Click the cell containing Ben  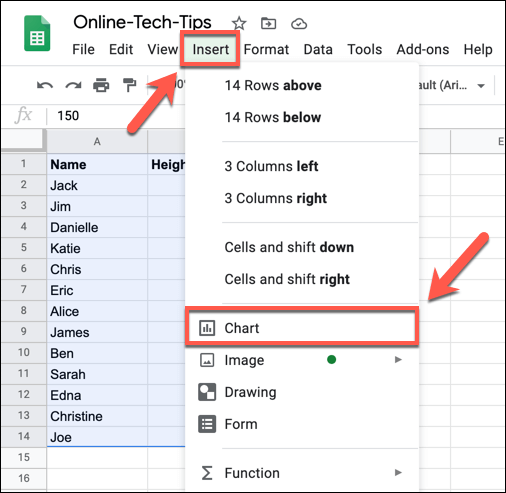97,353
